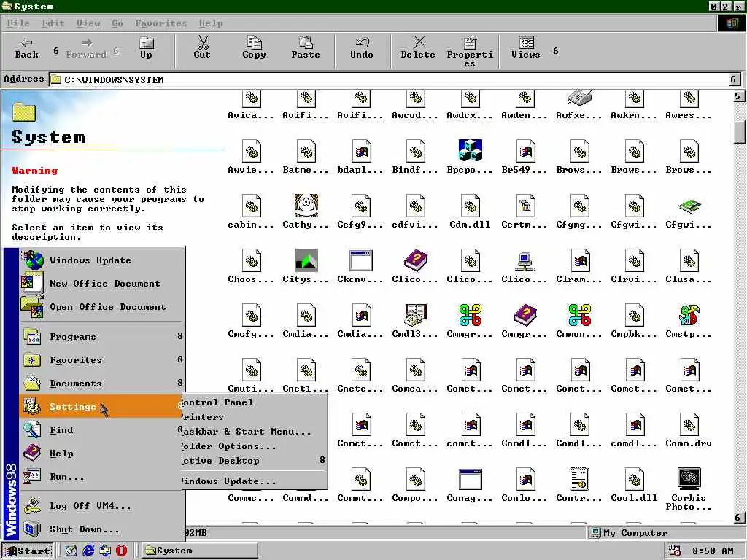The height and width of the screenshot is (560, 747).
Task: Choose Open Office Document
Action: 101,307
